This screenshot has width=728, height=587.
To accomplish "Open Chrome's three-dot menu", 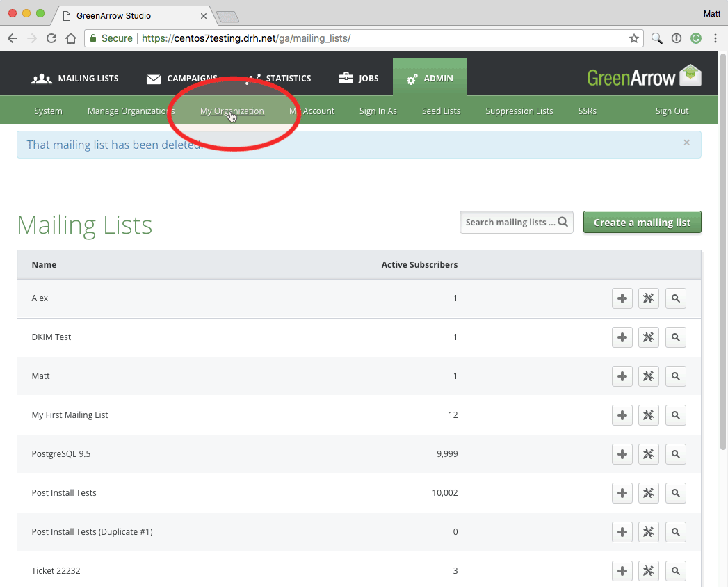I will (715, 38).
